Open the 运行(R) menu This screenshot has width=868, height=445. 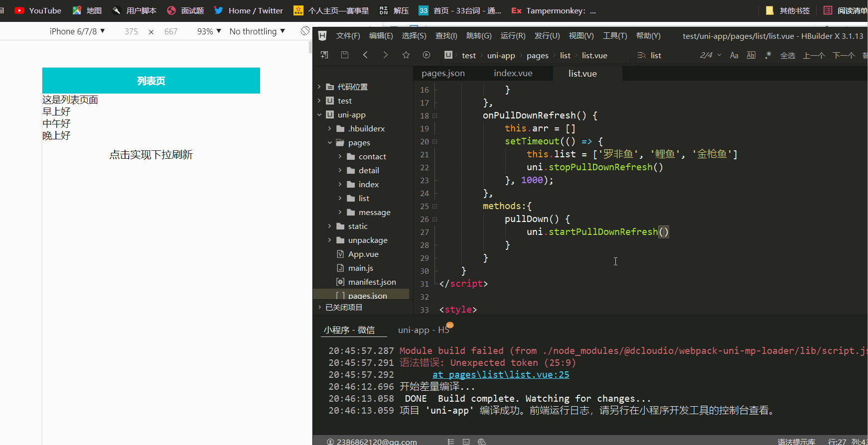point(513,36)
